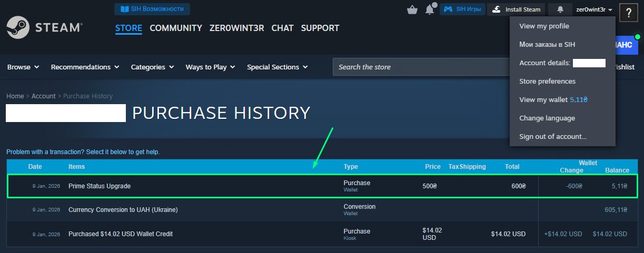This screenshot has width=644, height=253.
Task: Choose Sign out of account option
Action: pyautogui.click(x=553, y=136)
